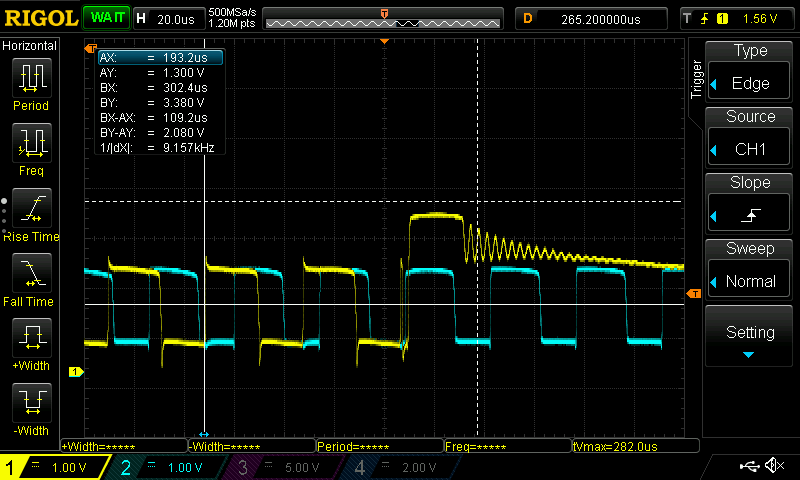Open the trigger Type Edge selector
The image size is (800, 480).
pyautogui.click(x=750, y=70)
